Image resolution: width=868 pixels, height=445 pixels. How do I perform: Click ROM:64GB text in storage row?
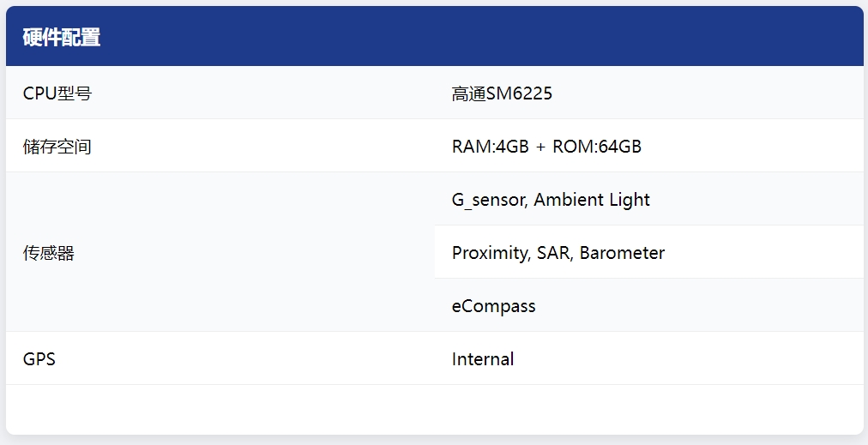click(x=597, y=147)
